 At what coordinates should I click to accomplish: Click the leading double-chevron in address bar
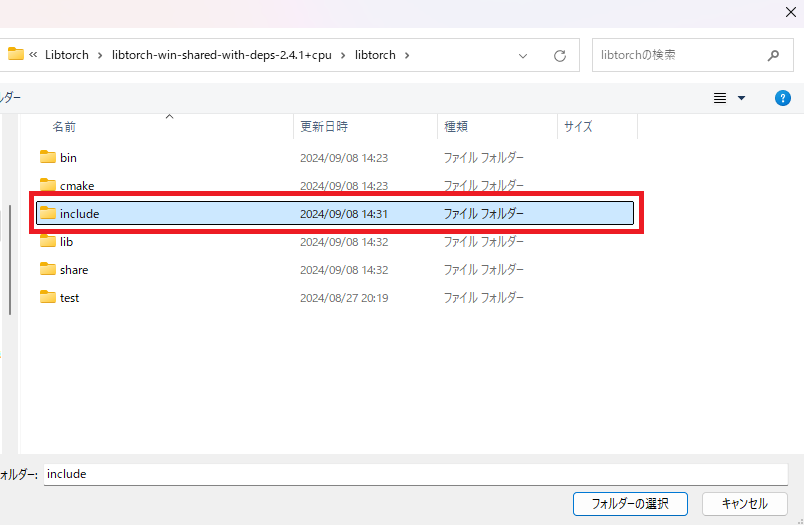pyautogui.click(x=34, y=55)
